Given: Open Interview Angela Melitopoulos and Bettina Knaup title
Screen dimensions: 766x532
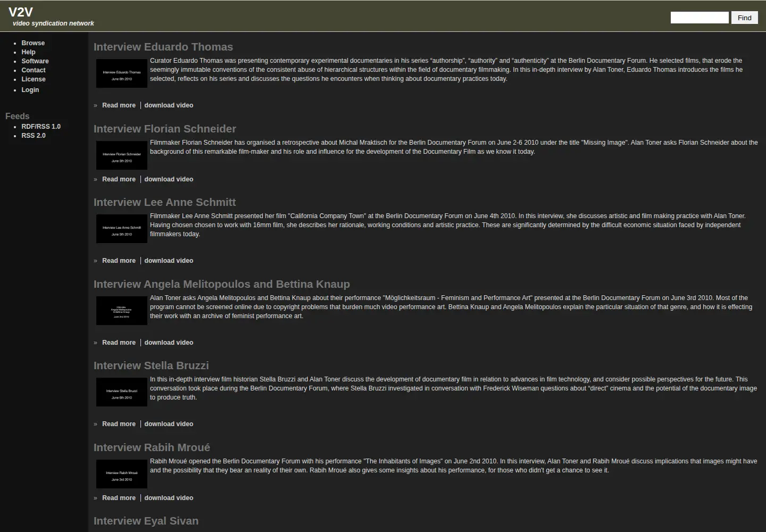Looking at the screenshot, I should [x=222, y=284].
